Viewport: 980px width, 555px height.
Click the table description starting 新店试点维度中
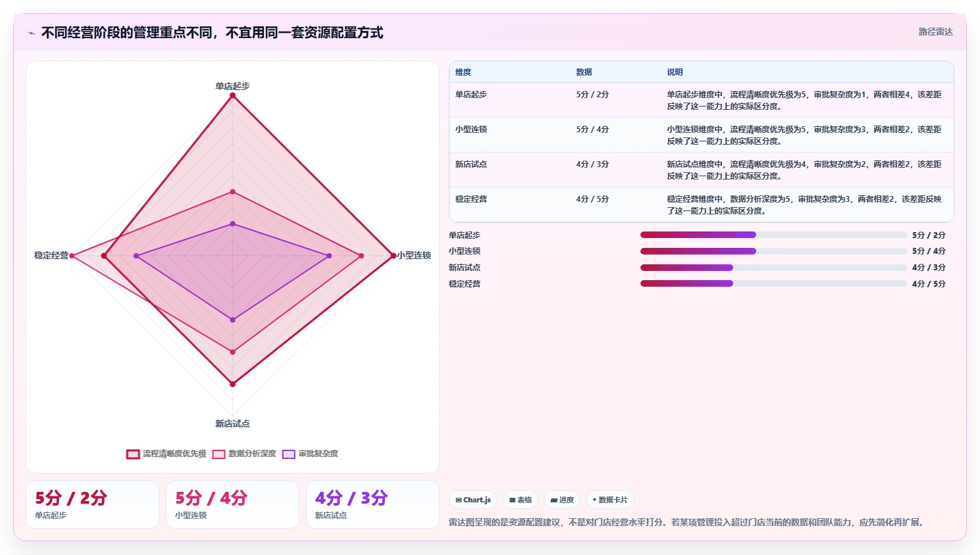pos(804,170)
